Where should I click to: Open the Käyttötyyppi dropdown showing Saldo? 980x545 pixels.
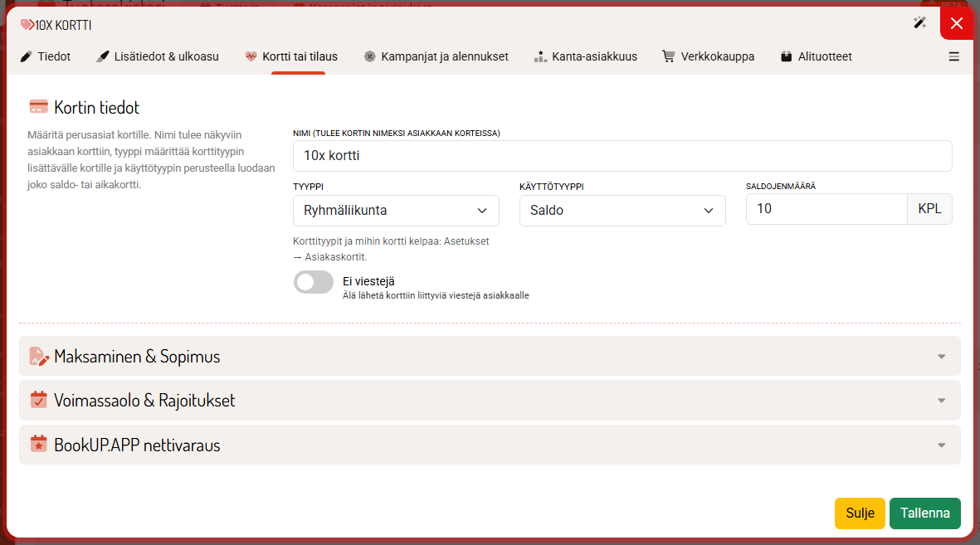622,211
